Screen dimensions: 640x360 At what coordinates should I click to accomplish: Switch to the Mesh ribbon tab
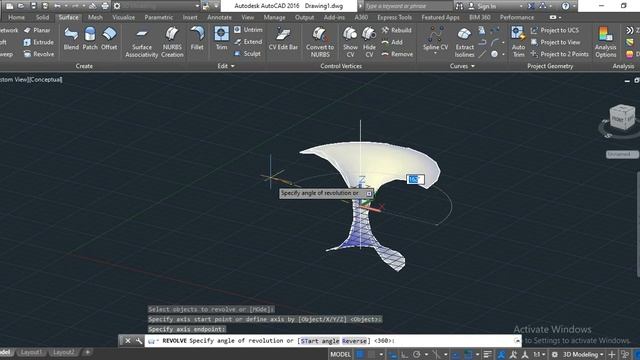tap(95, 17)
